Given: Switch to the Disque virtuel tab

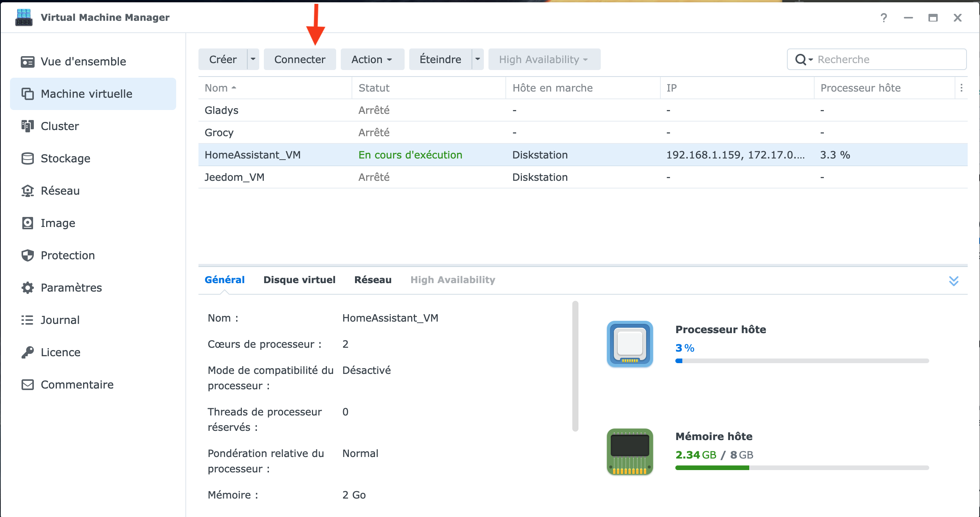Looking at the screenshot, I should click(x=299, y=280).
